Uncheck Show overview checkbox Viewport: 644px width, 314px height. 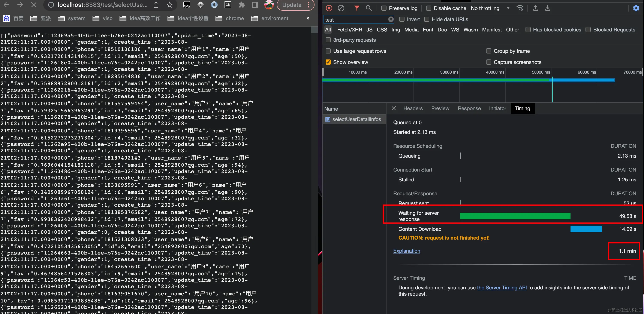pyautogui.click(x=328, y=62)
